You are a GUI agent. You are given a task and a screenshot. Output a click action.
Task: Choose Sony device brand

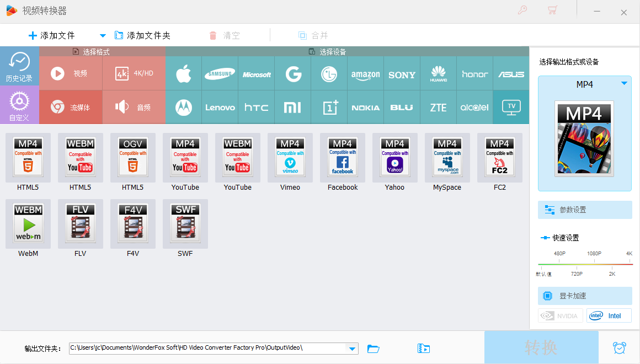click(x=402, y=73)
